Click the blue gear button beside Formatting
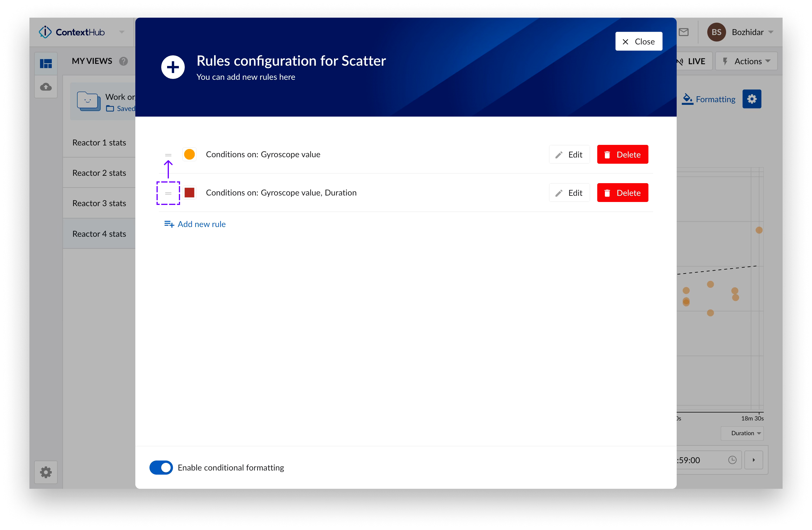 [x=751, y=99]
